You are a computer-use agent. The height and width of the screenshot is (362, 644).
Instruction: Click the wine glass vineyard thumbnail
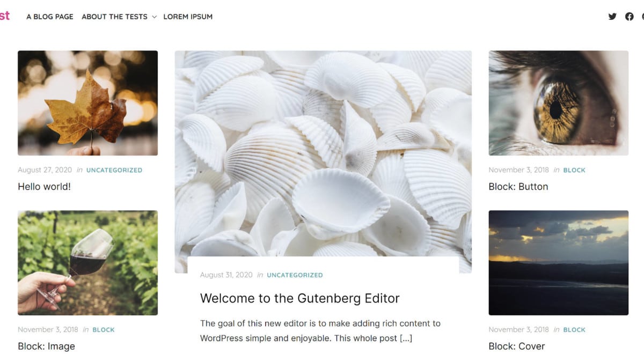pyautogui.click(x=88, y=263)
